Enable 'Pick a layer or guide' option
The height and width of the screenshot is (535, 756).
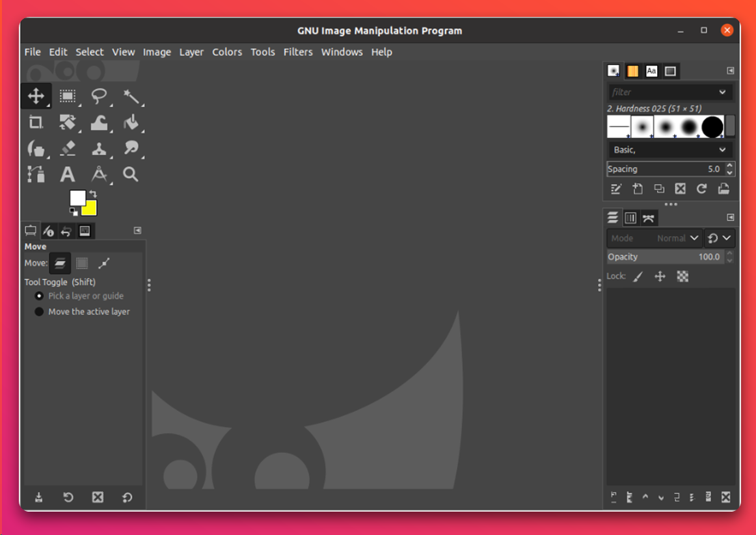[39, 296]
